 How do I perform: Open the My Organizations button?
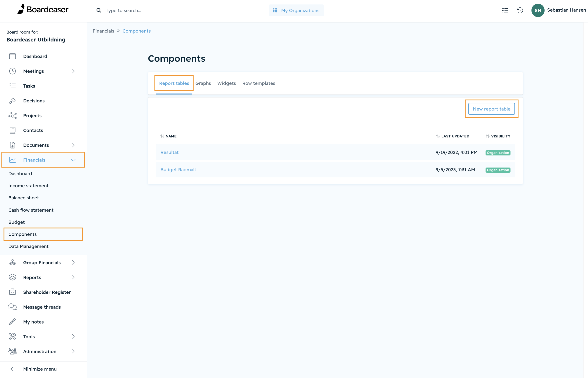(x=296, y=10)
